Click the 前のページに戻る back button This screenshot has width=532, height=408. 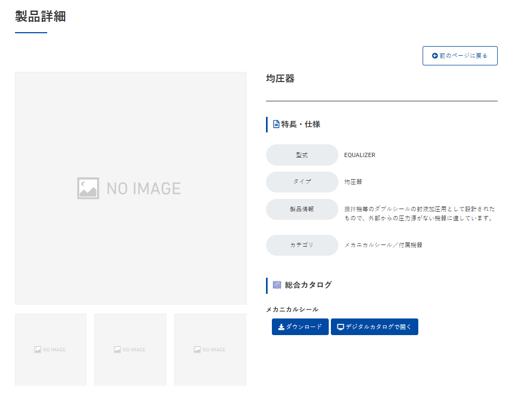[x=460, y=56]
